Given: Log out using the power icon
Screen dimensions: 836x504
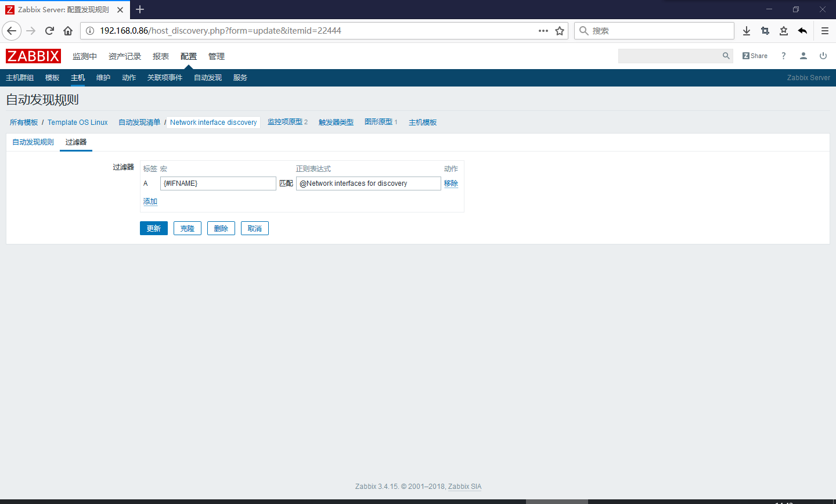Looking at the screenshot, I should [823, 56].
